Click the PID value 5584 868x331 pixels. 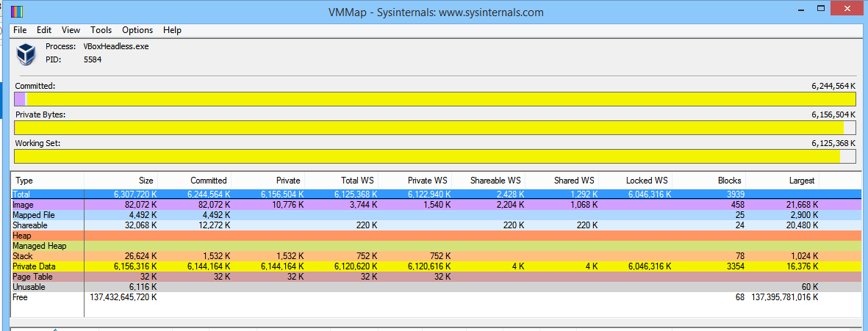(x=93, y=59)
